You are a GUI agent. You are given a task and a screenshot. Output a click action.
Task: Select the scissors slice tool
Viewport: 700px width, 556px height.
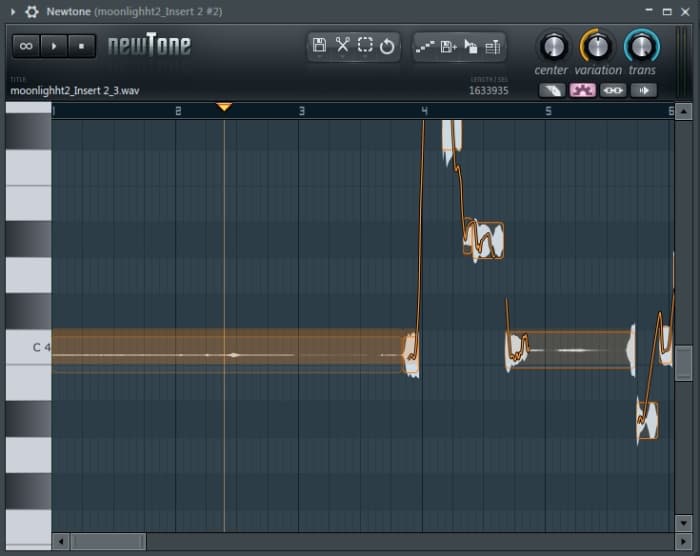342,46
